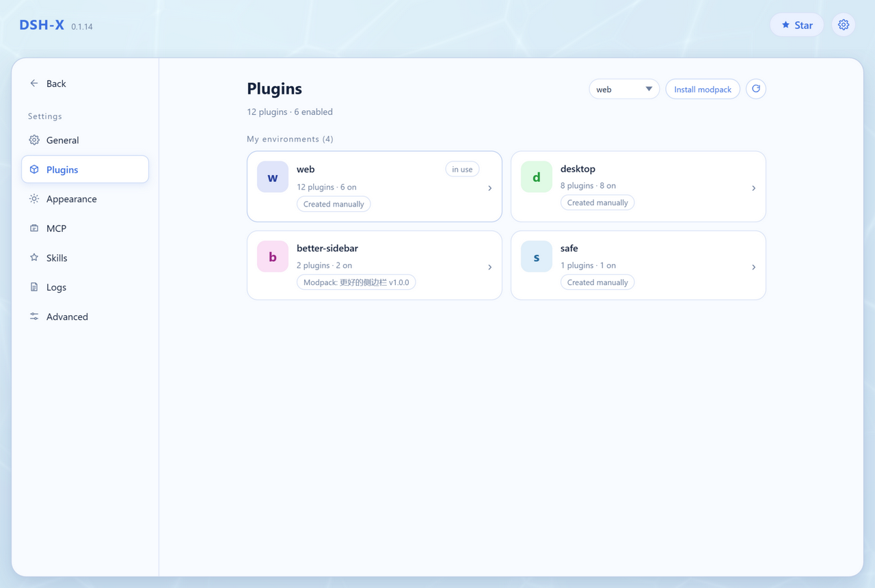Click the 'in use' badge on web

(x=462, y=169)
